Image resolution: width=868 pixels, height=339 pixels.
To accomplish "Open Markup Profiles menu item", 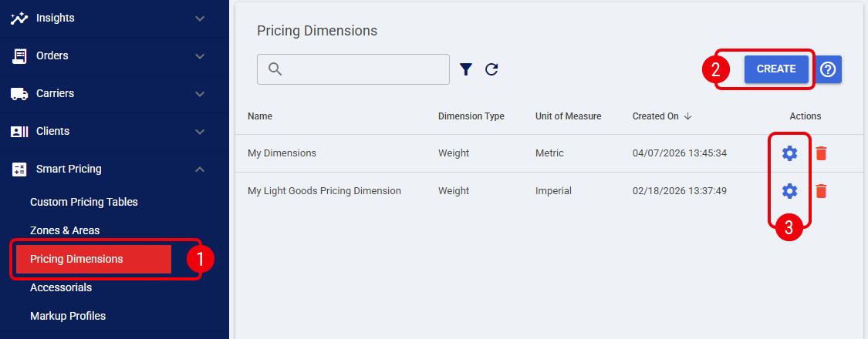I will (x=68, y=316).
